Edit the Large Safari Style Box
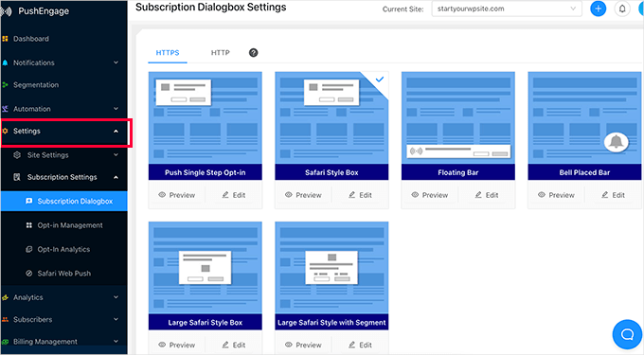Viewport: 644px width, 355px height. (234, 345)
